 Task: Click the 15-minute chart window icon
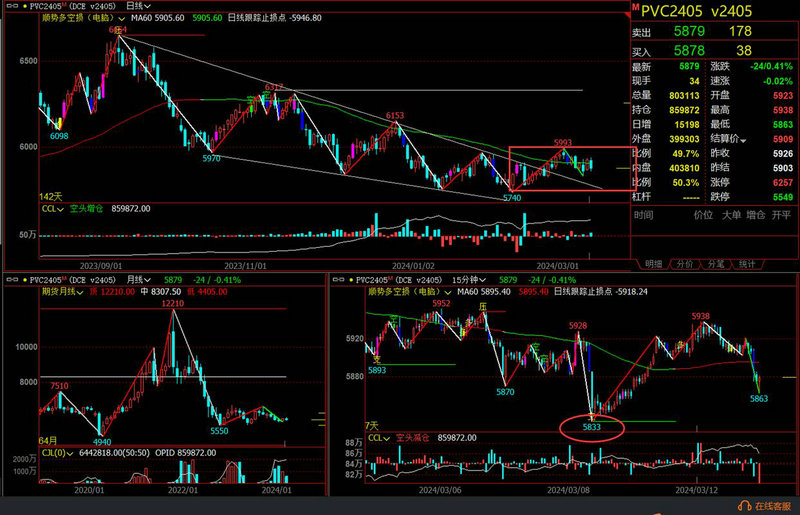338,281
